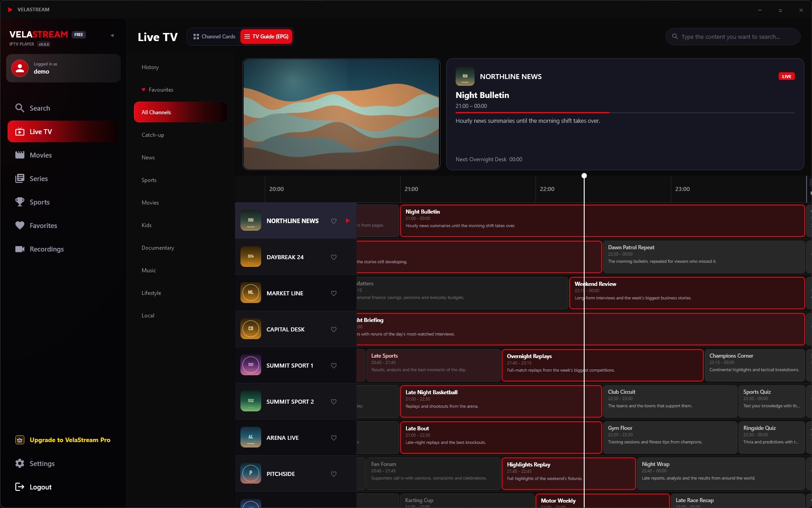The image size is (812, 508).
Task: Click the LIVE badge
Action: 787,76
